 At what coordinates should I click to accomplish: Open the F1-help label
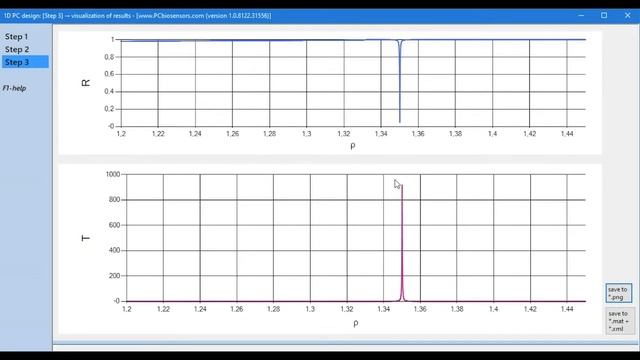[x=14, y=88]
